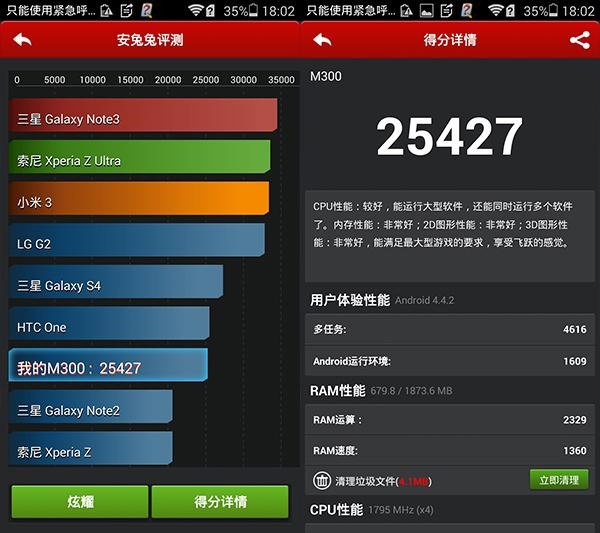Tap highlighted 我的M300 : 25427 bar

108,367
